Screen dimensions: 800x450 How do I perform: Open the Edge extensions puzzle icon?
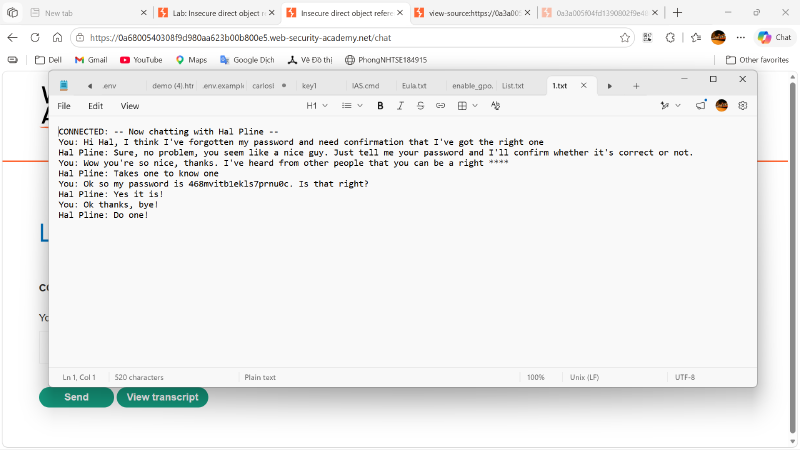coord(670,37)
